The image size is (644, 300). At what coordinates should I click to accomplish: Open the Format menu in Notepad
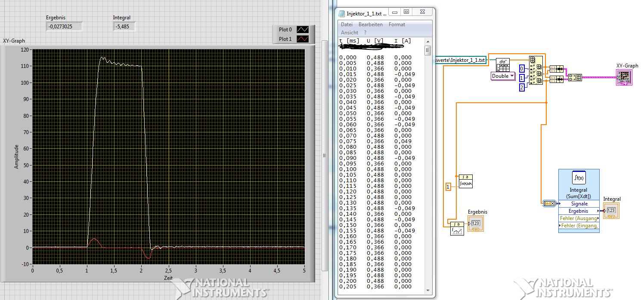pos(396,24)
